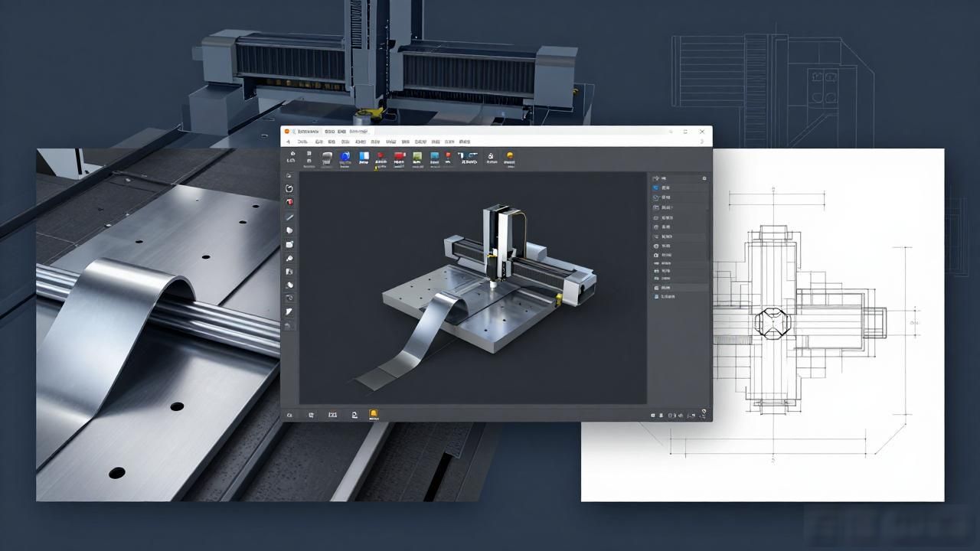
Task: Click the orange app logo in title bar
Action: coord(286,132)
